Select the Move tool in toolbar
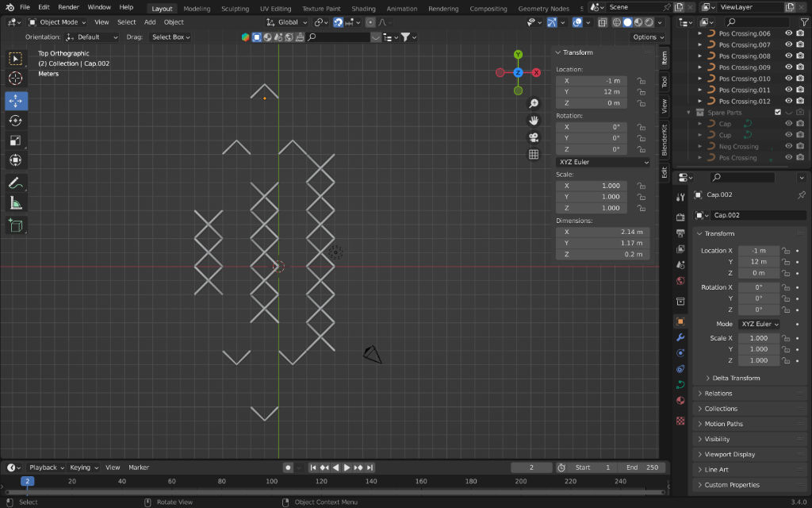The width and height of the screenshot is (812, 508). pyautogui.click(x=16, y=101)
